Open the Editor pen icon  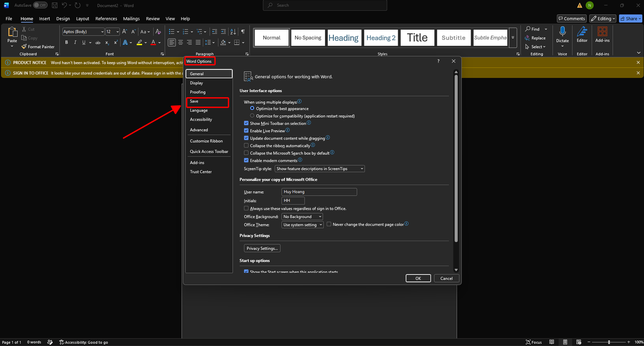coord(582,31)
